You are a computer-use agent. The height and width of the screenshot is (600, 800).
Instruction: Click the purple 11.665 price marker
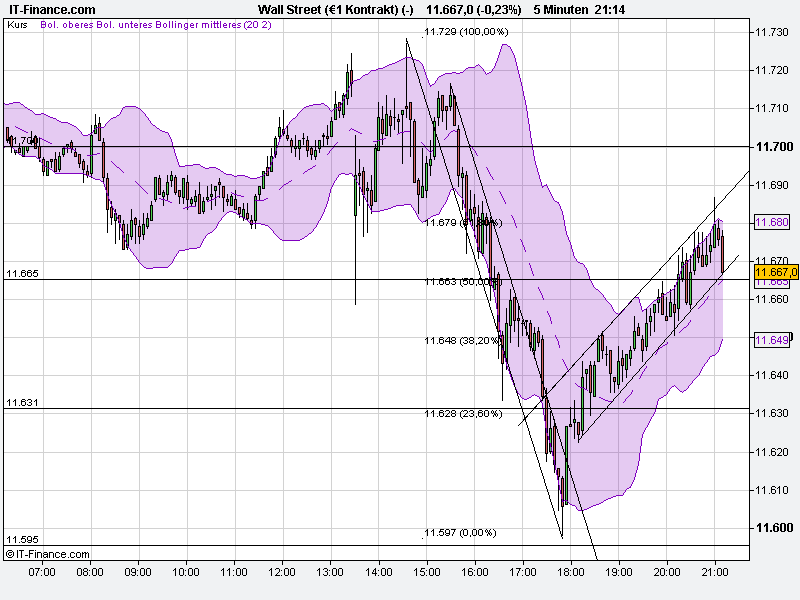pos(771,281)
